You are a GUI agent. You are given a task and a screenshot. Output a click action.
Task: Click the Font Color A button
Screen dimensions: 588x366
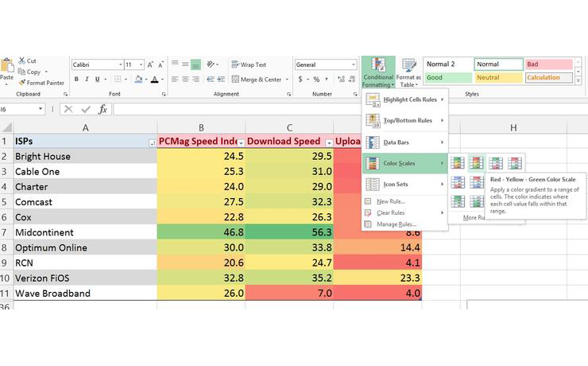click(154, 80)
